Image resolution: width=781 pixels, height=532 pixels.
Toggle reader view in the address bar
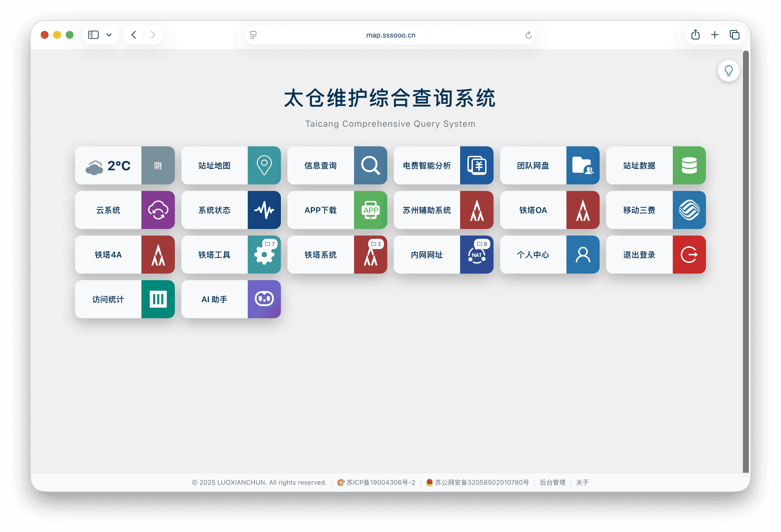253,35
